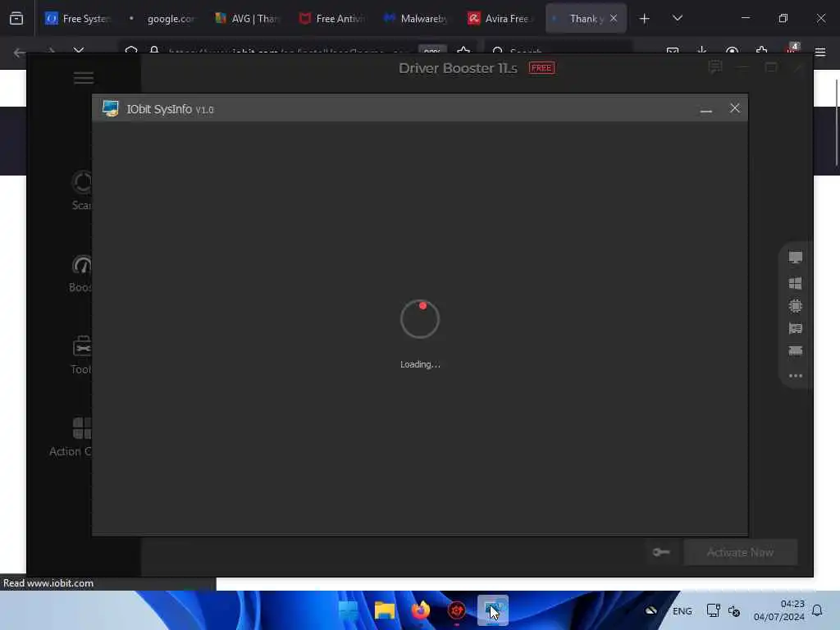Image resolution: width=840 pixels, height=630 pixels.
Task: Select the Windows logo icon in right side panel
Action: [796, 283]
